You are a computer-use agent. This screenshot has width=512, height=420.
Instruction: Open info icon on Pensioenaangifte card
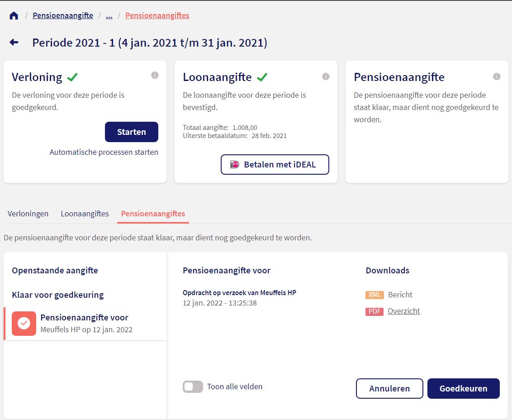[x=497, y=76]
